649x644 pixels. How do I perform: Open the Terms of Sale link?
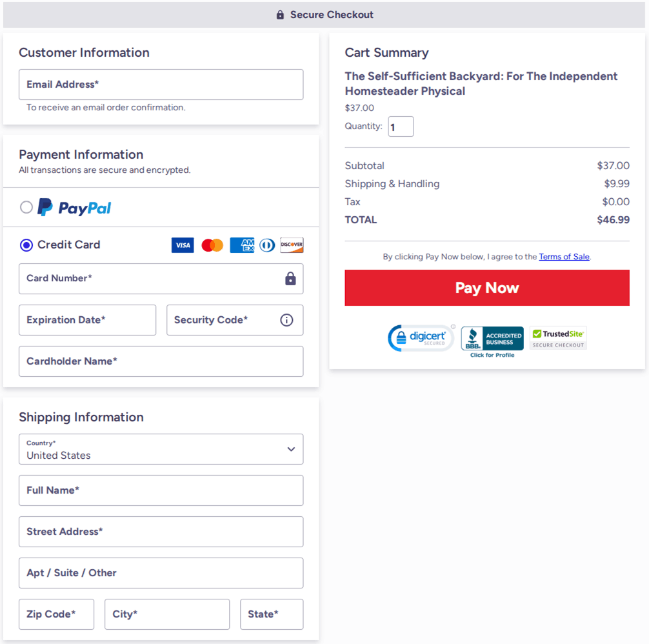[x=564, y=257]
